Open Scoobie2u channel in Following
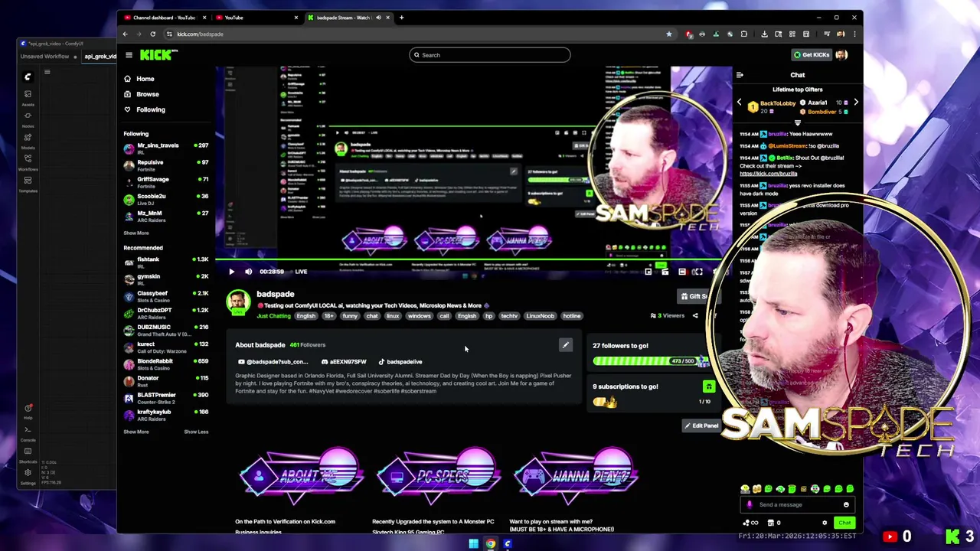980x551 pixels. pos(165,199)
